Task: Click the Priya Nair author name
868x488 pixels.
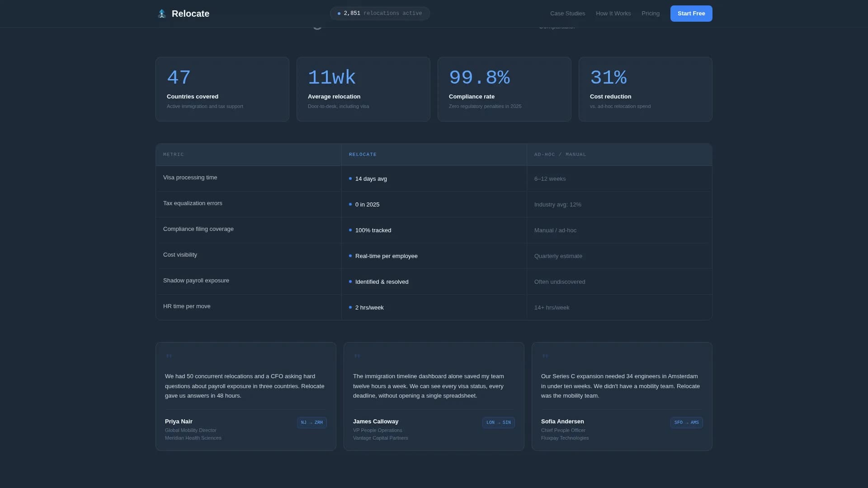Action: point(179,422)
